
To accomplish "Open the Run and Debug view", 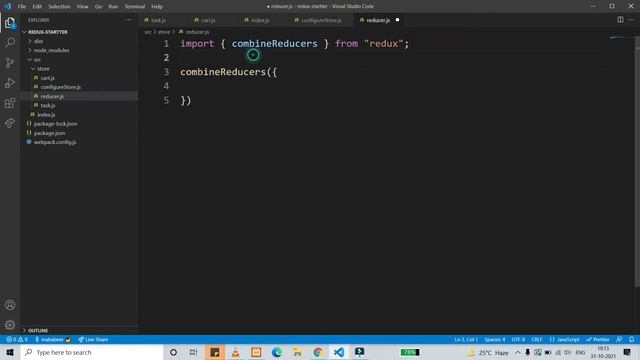I will (x=10, y=83).
